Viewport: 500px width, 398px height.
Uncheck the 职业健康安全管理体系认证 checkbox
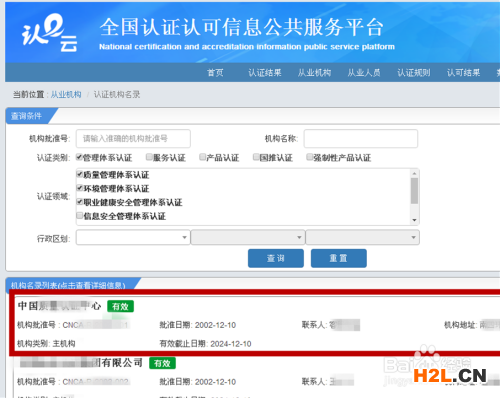80,202
